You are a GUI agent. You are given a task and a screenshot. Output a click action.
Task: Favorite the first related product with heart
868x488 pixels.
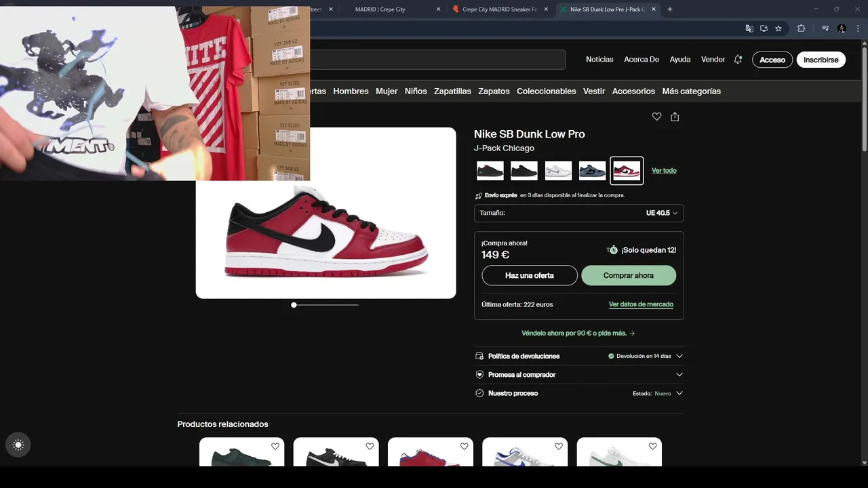tap(275, 446)
